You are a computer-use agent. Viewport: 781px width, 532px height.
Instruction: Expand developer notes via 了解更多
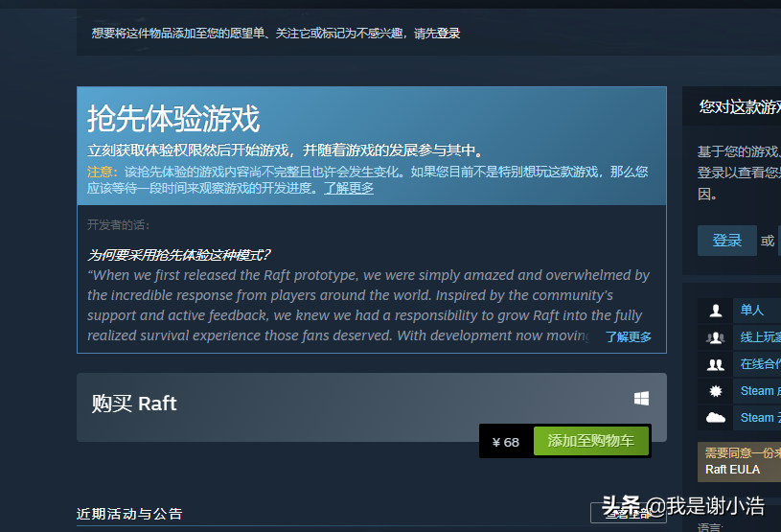coord(629,337)
